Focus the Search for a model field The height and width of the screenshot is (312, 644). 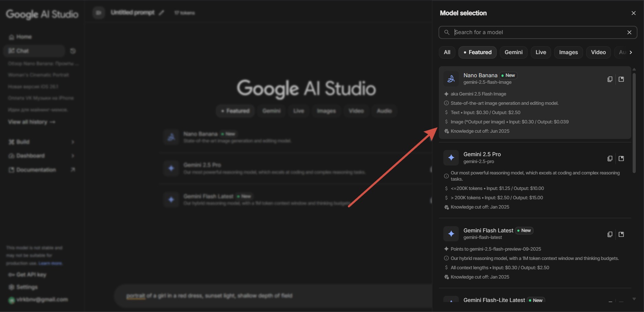click(x=538, y=32)
